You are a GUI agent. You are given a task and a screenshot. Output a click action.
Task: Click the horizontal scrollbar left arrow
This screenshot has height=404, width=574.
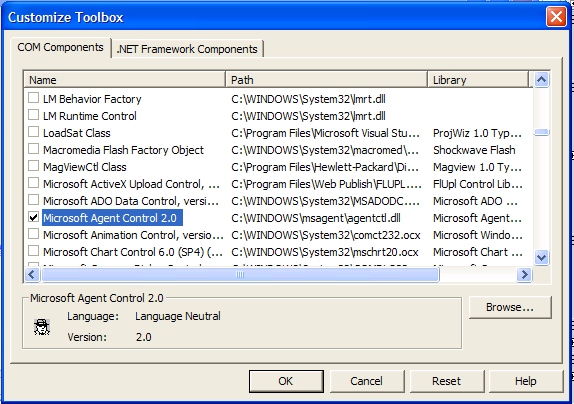32,274
